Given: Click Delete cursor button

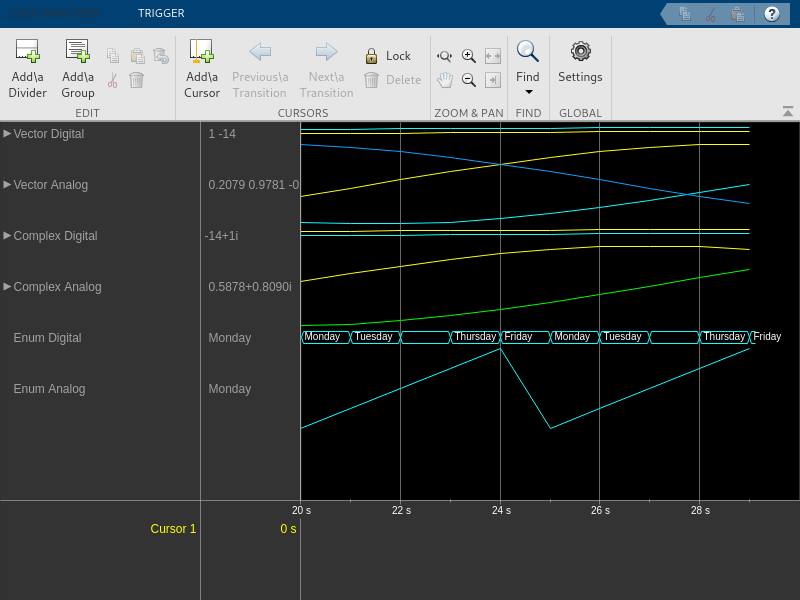Looking at the screenshot, I should [x=392, y=80].
